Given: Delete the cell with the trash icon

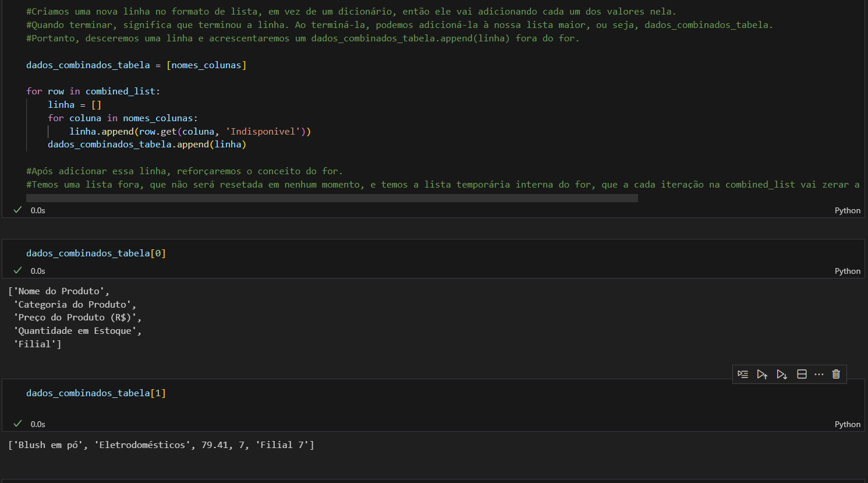Looking at the screenshot, I should (836, 374).
